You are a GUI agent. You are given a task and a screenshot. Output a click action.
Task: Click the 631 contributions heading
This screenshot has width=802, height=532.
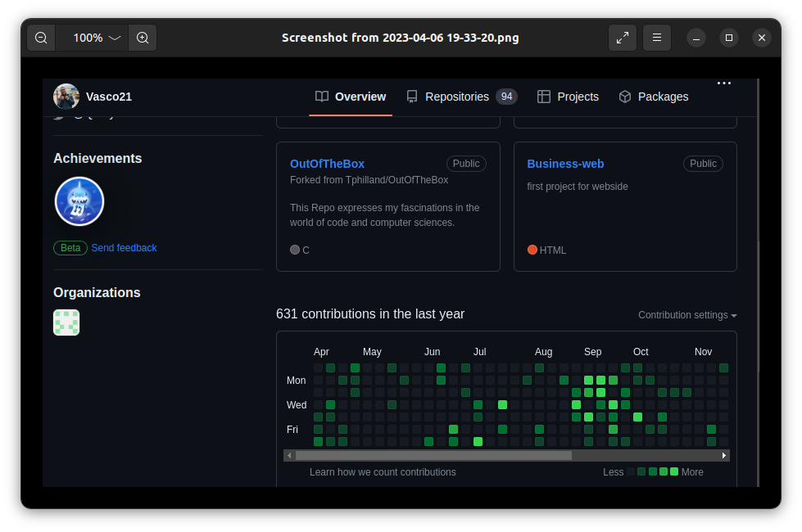(370, 313)
